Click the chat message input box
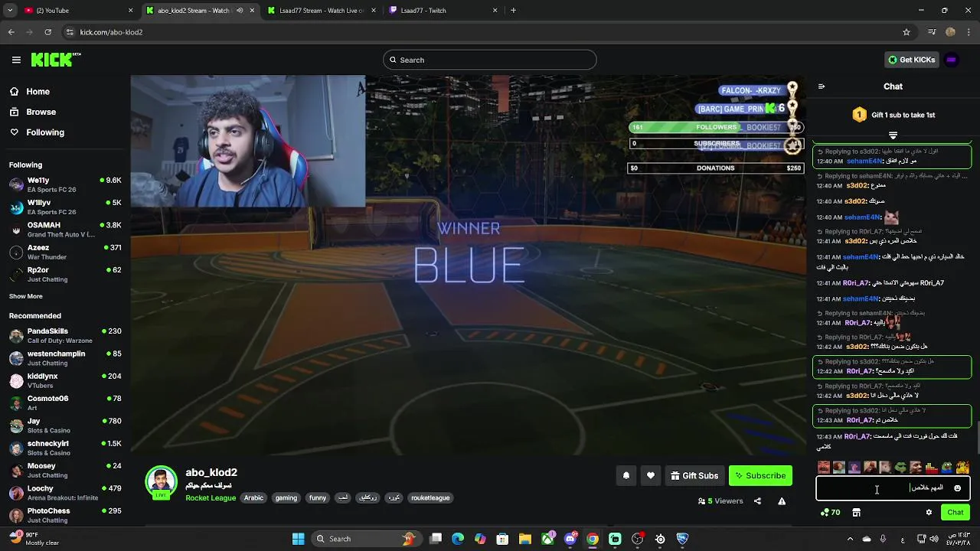980x551 pixels. pos(893,488)
